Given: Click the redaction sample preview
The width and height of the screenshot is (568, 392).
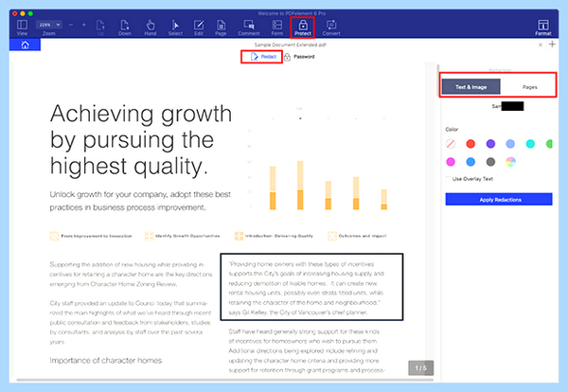Looking at the screenshot, I should (507, 106).
